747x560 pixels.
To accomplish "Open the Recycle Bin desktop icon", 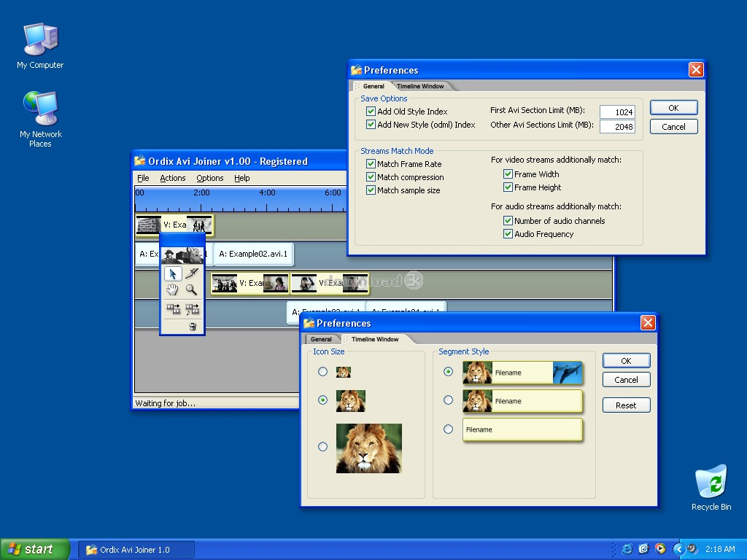I will pyautogui.click(x=711, y=483).
